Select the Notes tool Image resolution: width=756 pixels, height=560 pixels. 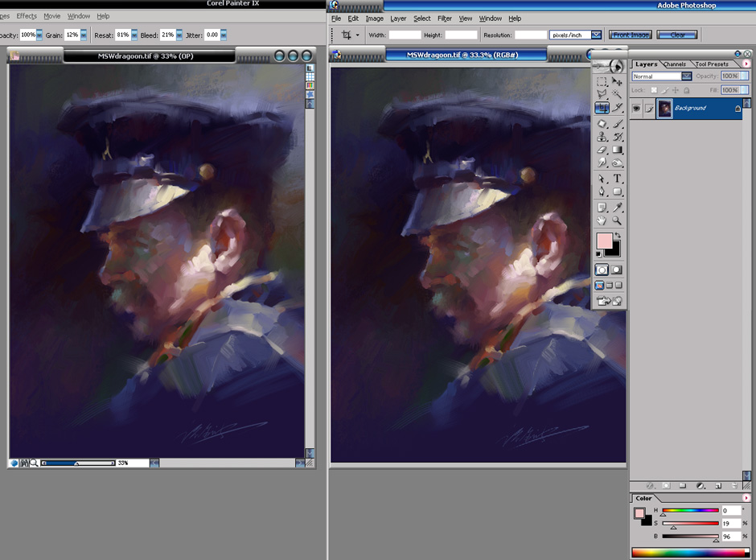[602, 208]
